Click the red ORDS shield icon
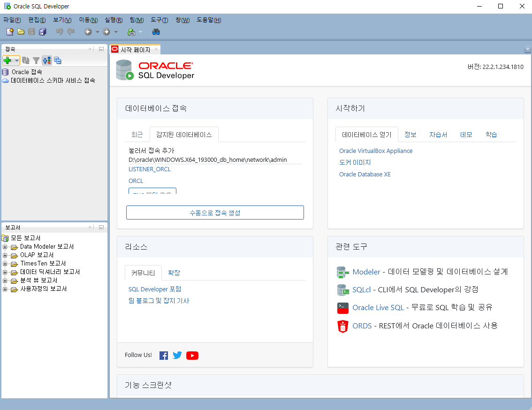532x410 pixels. tap(342, 326)
